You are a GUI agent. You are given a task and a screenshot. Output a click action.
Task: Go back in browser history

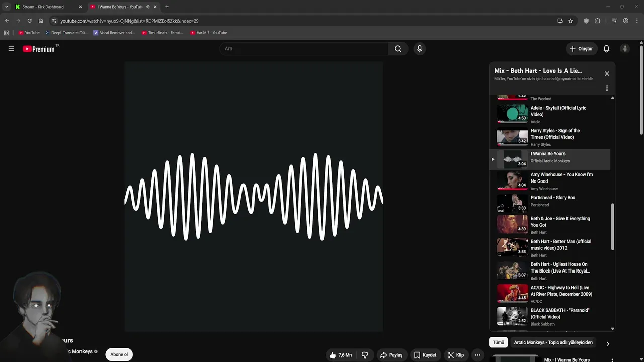tap(7, 21)
